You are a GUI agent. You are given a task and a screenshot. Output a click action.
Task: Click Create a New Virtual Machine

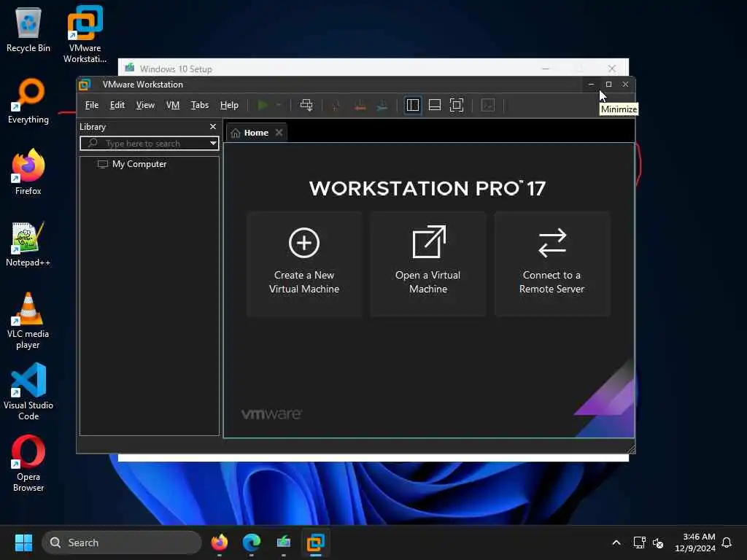click(x=304, y=264)
